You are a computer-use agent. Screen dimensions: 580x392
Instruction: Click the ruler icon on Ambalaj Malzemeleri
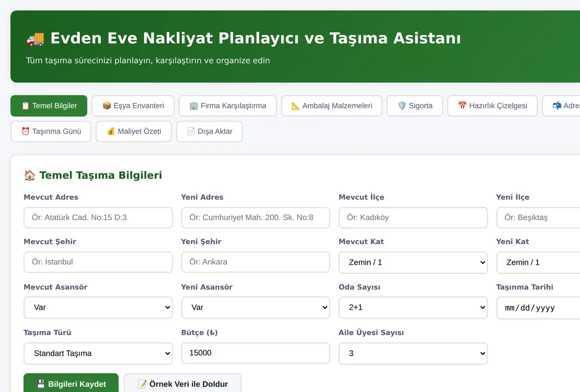(296, 106)
